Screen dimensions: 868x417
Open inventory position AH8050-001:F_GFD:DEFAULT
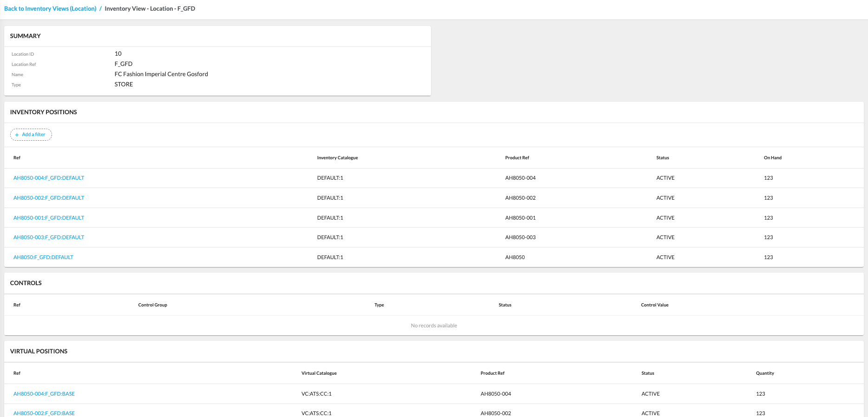49,218
